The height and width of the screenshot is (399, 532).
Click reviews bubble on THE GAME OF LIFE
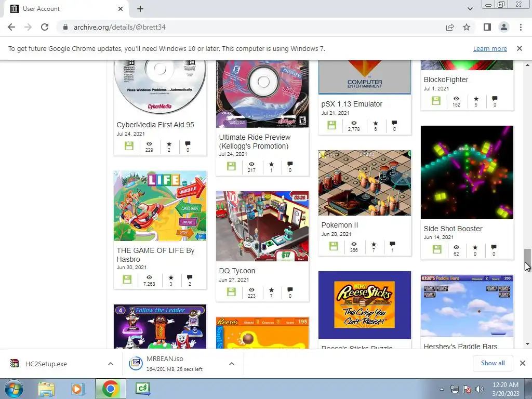click(190, 277)
